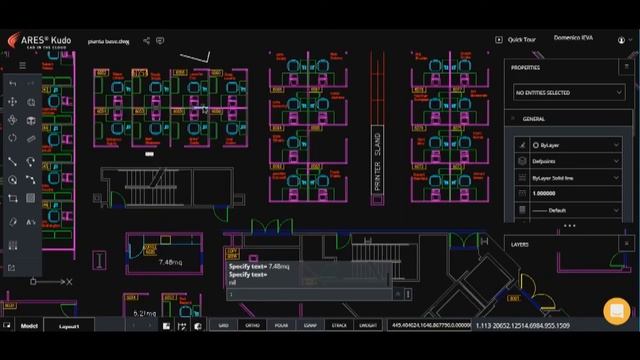Open the settings sliders icon in toolbar
Screen dimensions: 640x360
[x=13, y=245]
